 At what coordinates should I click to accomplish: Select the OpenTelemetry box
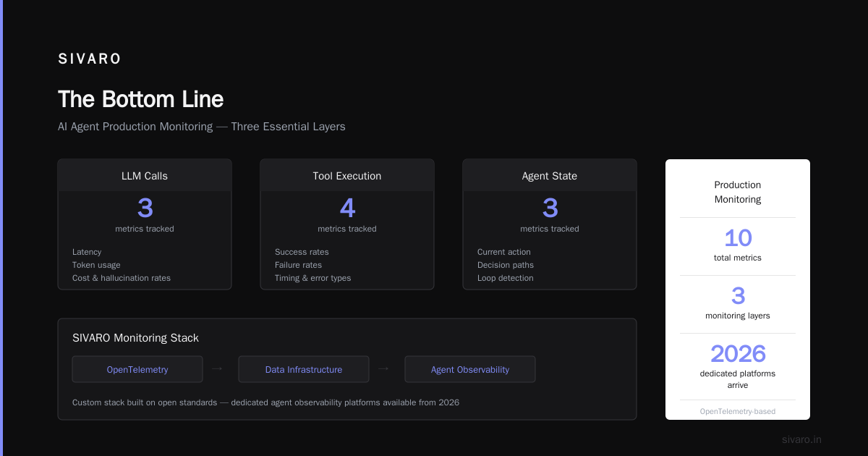[137, 369]
